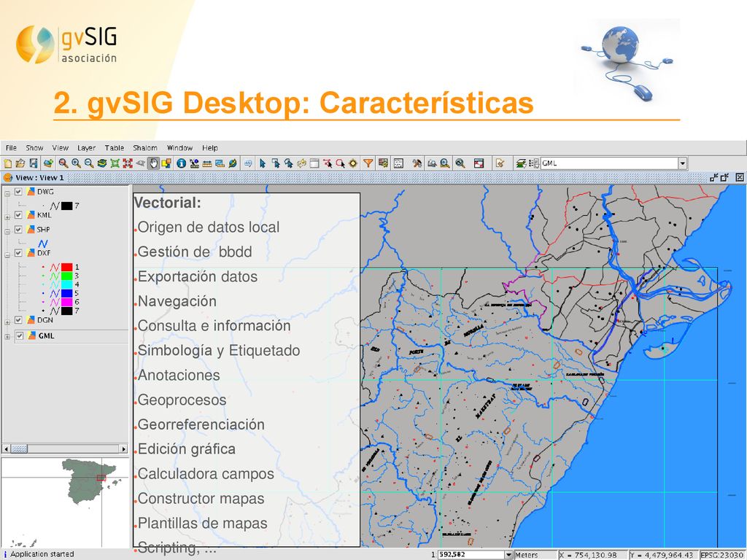Click the red swatch for DXF class 1
The height and width of the screenshot is (560, 747).
point(66,267)
